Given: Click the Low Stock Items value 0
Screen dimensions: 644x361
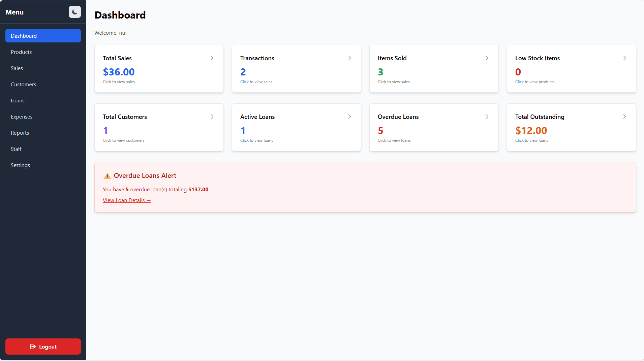Looking at the screenshot, I should tap(518, 72).
